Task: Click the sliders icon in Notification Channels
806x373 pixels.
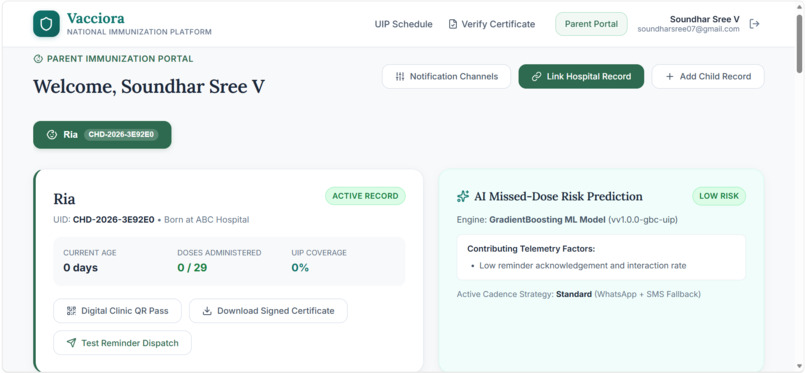Action: pyautogui.click(x=400, y=77)
